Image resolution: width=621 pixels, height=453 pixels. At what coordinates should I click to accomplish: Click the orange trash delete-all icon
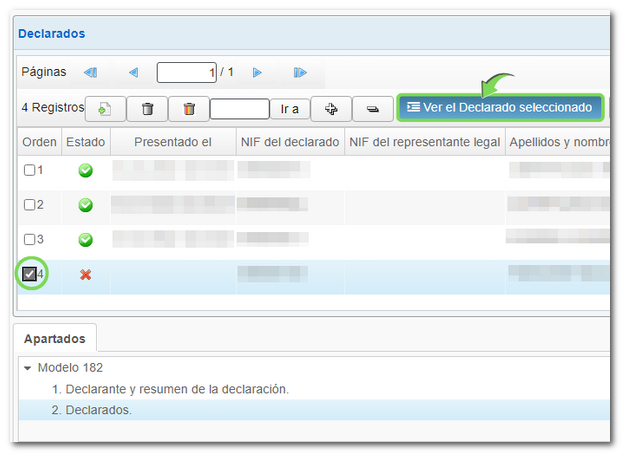pos(189,108)
